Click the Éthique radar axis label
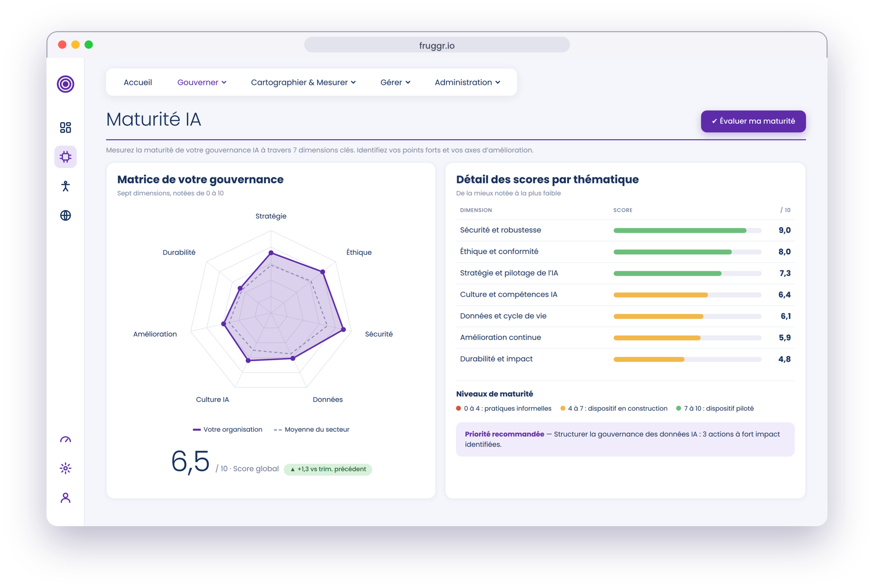This screenshot has width=874, height=588. coord(359,252)
